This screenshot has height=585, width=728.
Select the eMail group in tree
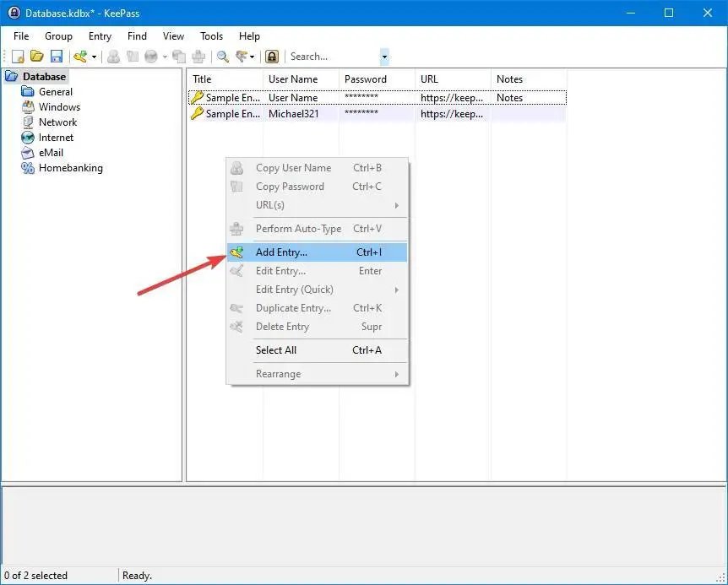[x=51, y=153]
